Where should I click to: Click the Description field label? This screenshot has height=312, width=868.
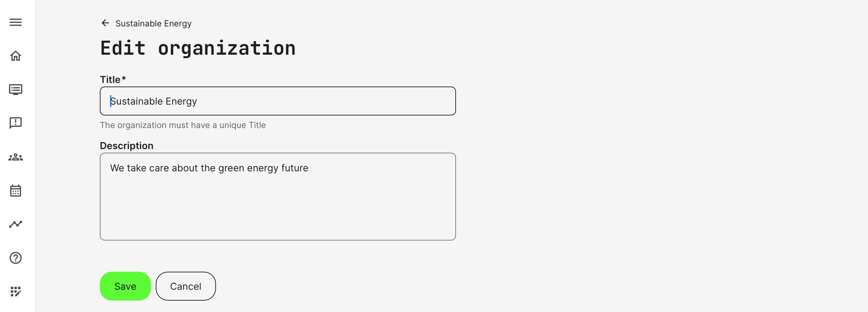127,146
